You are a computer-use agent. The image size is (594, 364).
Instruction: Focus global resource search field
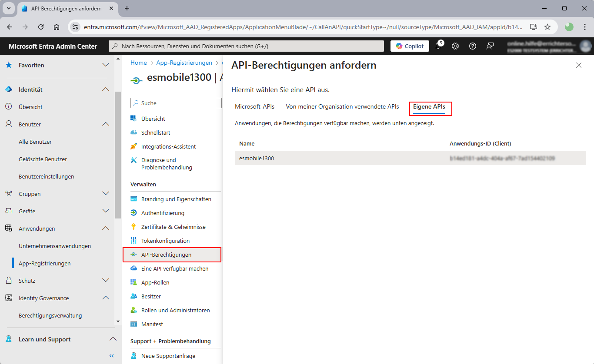click(246, 46)
